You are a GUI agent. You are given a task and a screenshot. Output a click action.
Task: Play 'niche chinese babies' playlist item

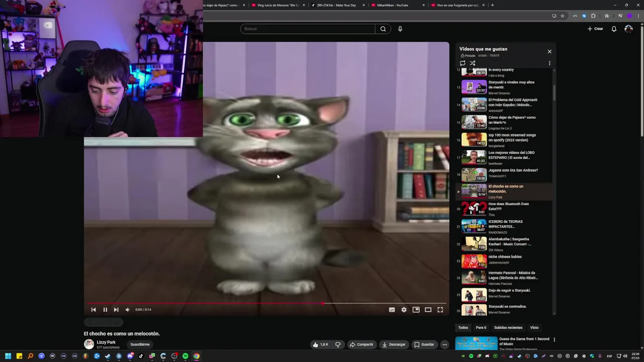coord(504,260)
